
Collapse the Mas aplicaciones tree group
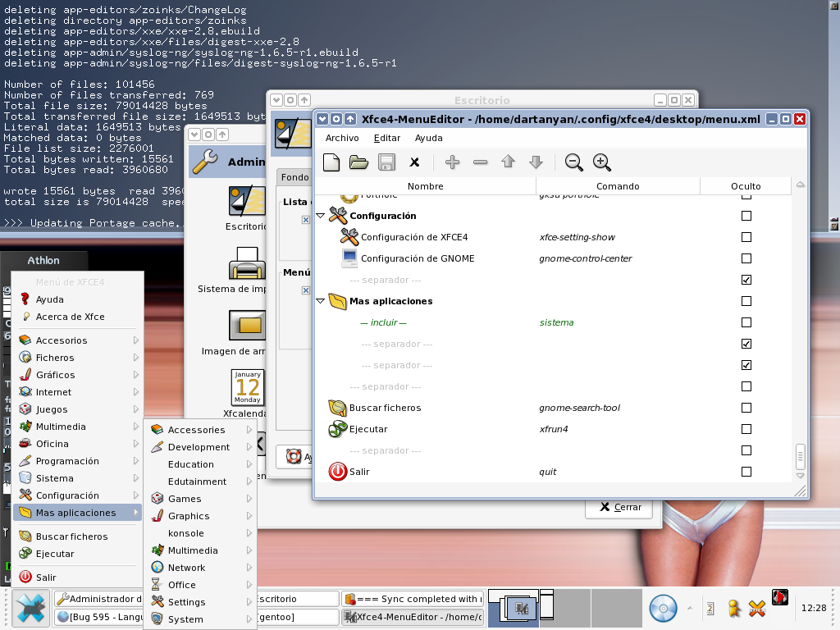tap(321, 301)
